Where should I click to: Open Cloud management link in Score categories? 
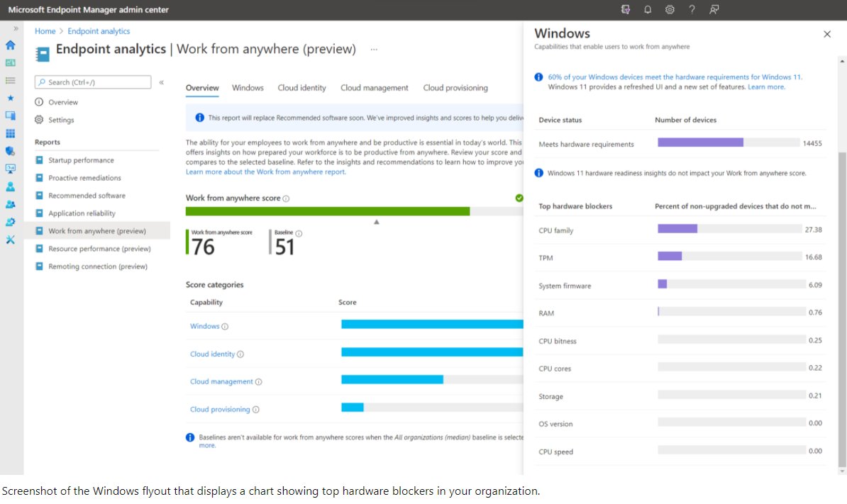tap(221, 382)
